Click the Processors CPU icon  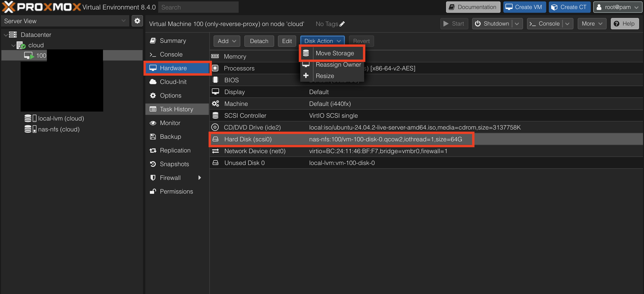pos(215,68)
